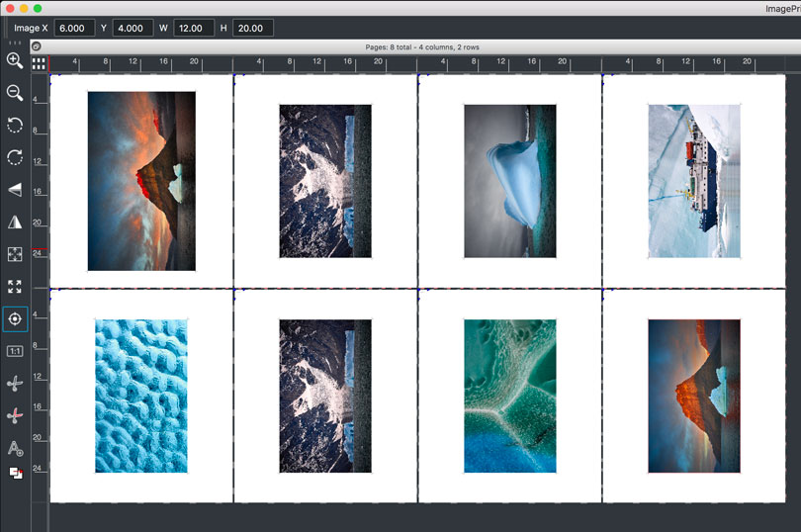Flip image horizontally with mirror triangle icon
Viewport: 801px width, 532px height.
pos(14,222)
